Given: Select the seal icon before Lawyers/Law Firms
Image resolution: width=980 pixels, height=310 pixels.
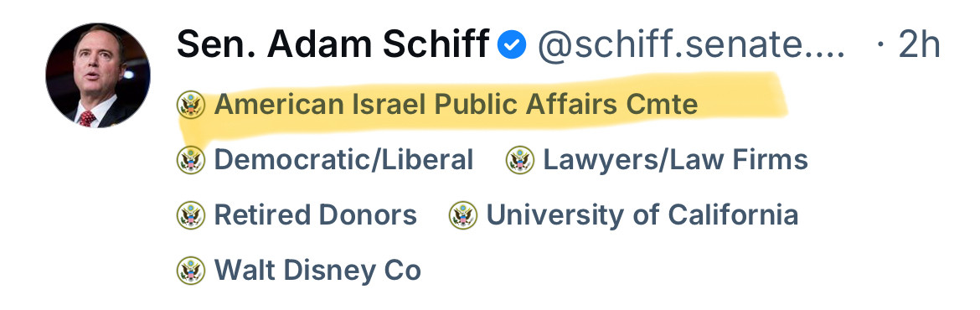Looking at the screenshot, I should click(x=520, y=160).
